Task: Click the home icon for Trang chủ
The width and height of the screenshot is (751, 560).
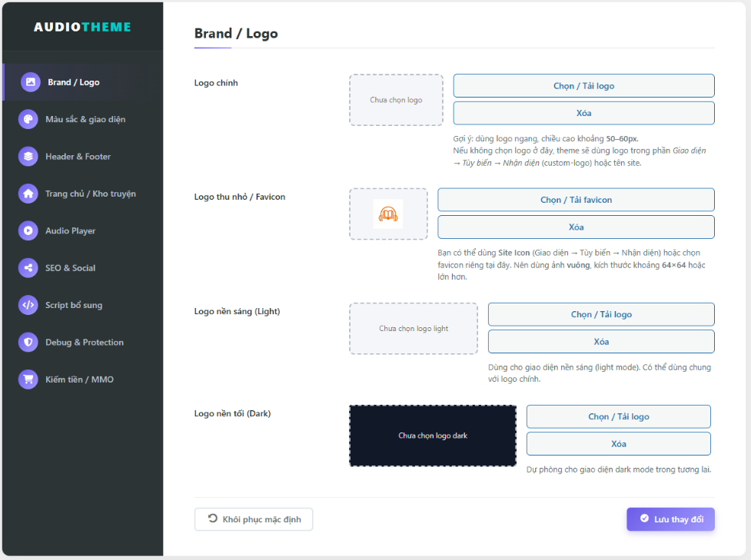Action: point(28,194)
